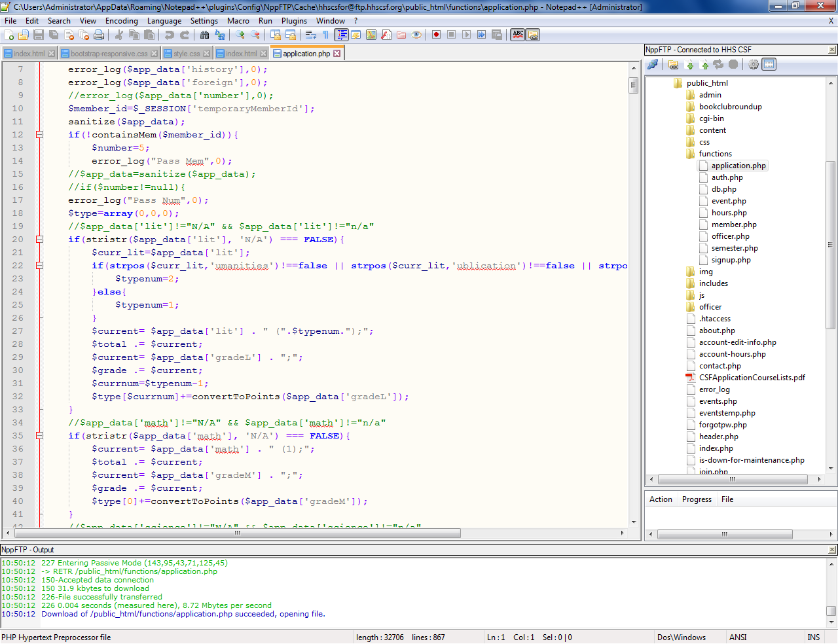Collapse the code fold at line 12
838x644 pixels.
point(39,135)
